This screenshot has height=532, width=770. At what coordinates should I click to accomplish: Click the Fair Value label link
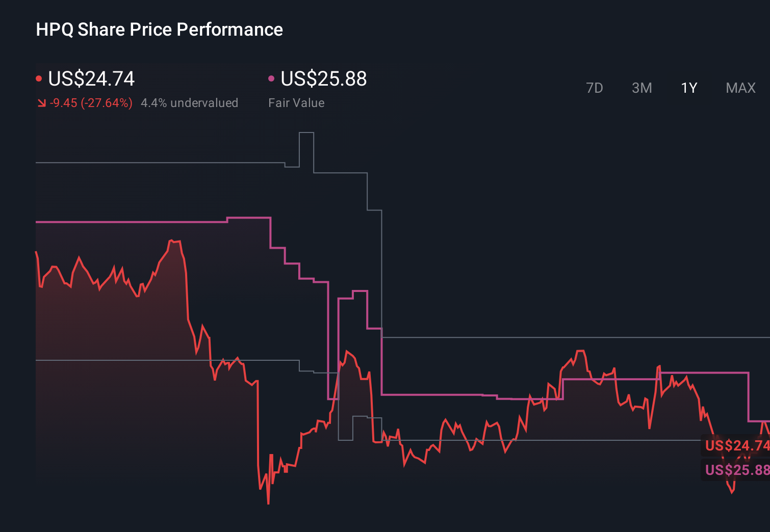[x=296, y=102]
